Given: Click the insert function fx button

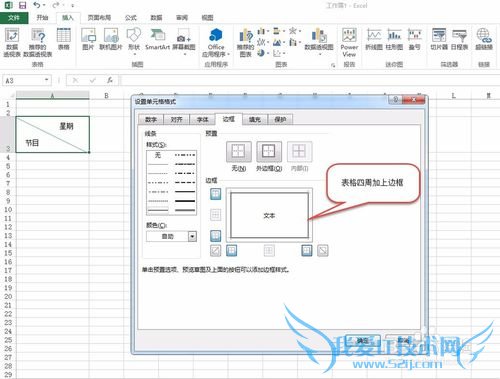Looking at the screenshot, I should (x=110, y=80).
